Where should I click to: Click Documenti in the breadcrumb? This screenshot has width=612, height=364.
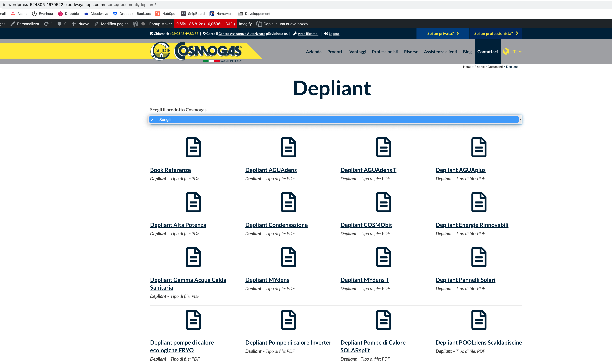coord(495,67)
